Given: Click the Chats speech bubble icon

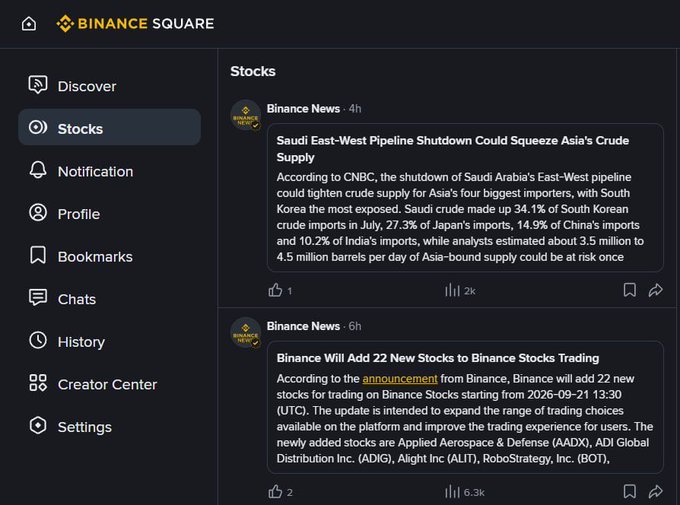Looking at the screenshot, I should [x=38, y=298].
